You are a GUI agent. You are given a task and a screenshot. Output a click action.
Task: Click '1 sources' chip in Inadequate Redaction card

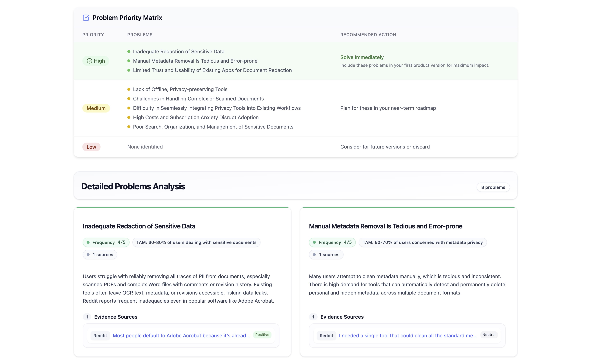tap(100, 255)
